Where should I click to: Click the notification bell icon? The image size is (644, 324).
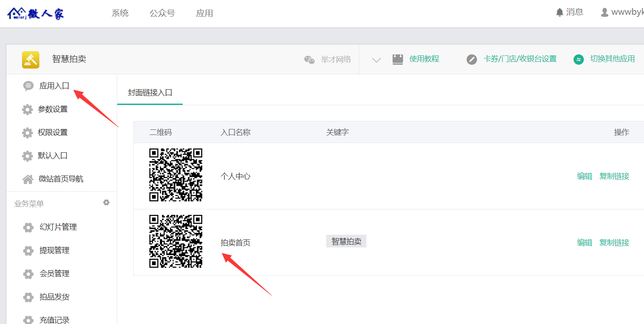[560, 12]
